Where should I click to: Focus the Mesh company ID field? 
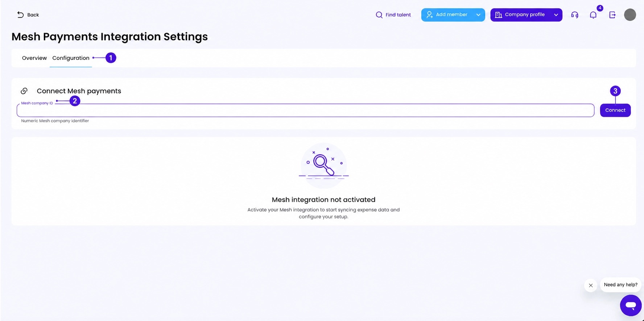pos(305,110)
